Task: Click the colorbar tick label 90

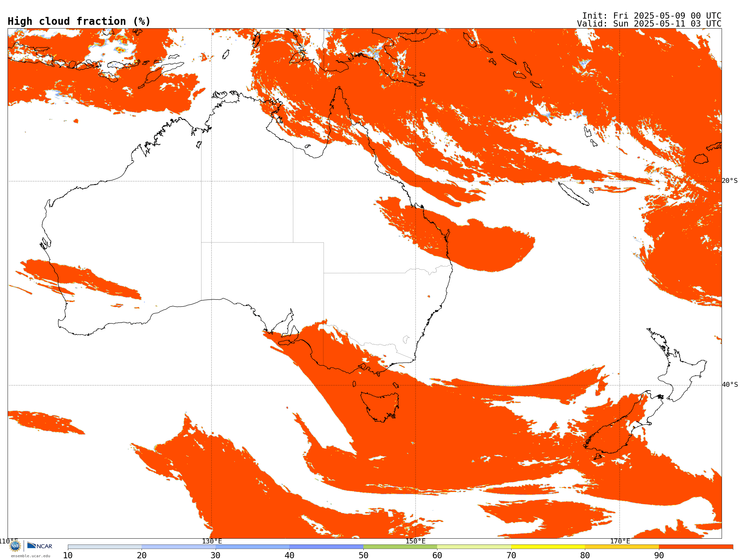Action: point(659,556)
